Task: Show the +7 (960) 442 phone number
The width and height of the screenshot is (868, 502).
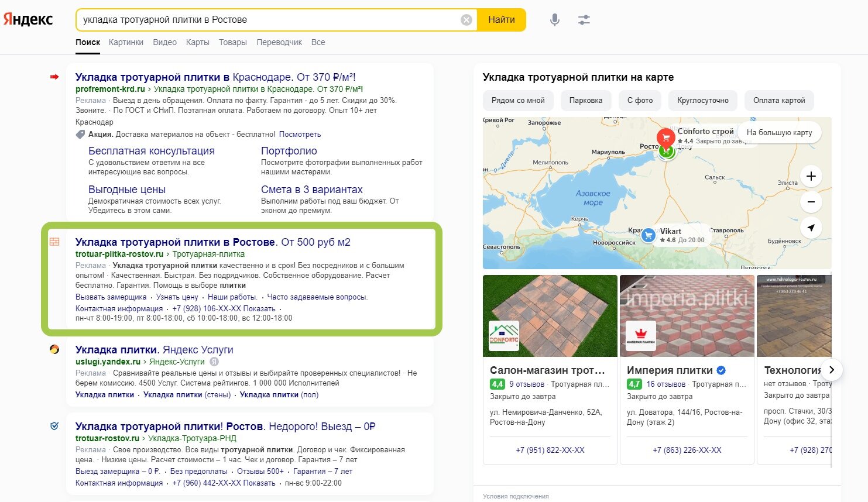Action: 224,483
